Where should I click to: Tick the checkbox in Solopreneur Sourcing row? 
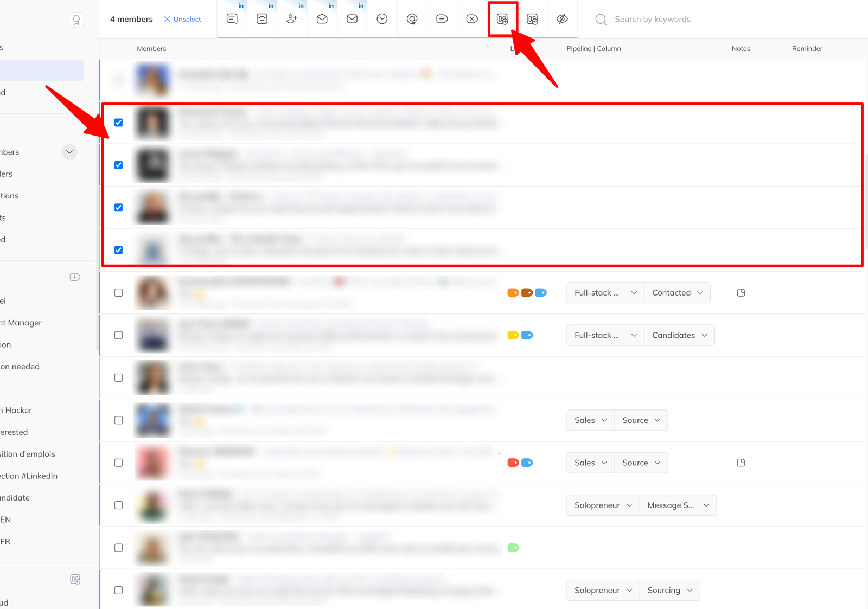(118, 590)
